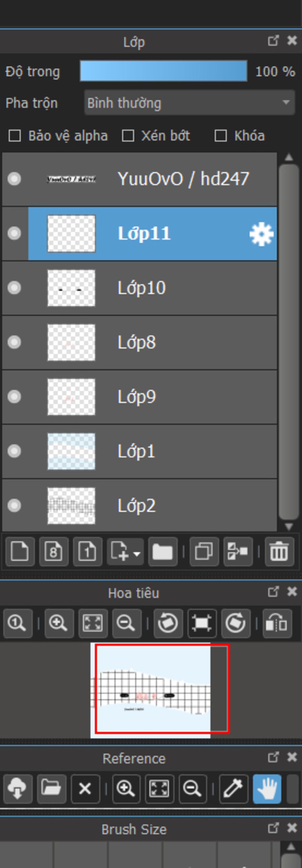Open the Pha trộn blend mode dropdown
The height and width of the screenshot is (868, 302).
point(189,103)
